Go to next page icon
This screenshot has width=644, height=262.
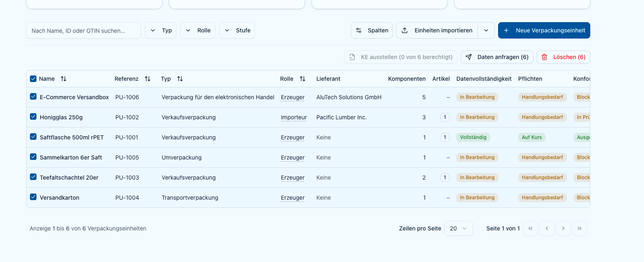pos(563,228)
